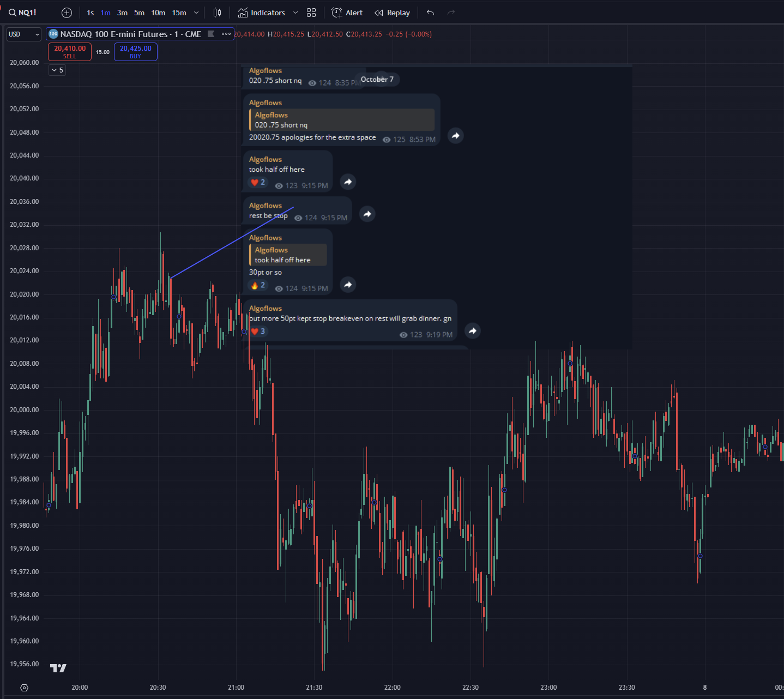Open quoted '020 .75 short nq' reply
Image resolution: width=784 pixels, height=699 pixels.
pyautogui.click(x=342, y=120)
